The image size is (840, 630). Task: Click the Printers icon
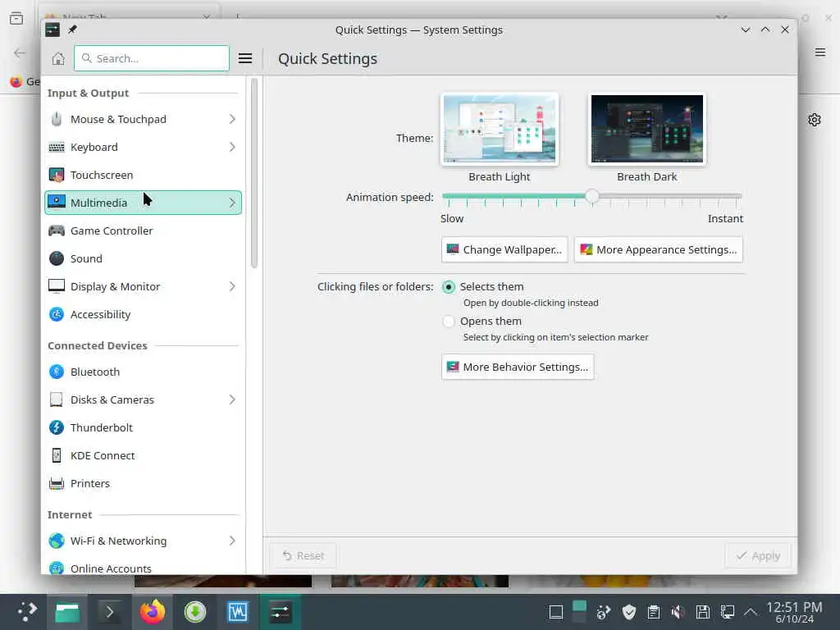[57, 482]
